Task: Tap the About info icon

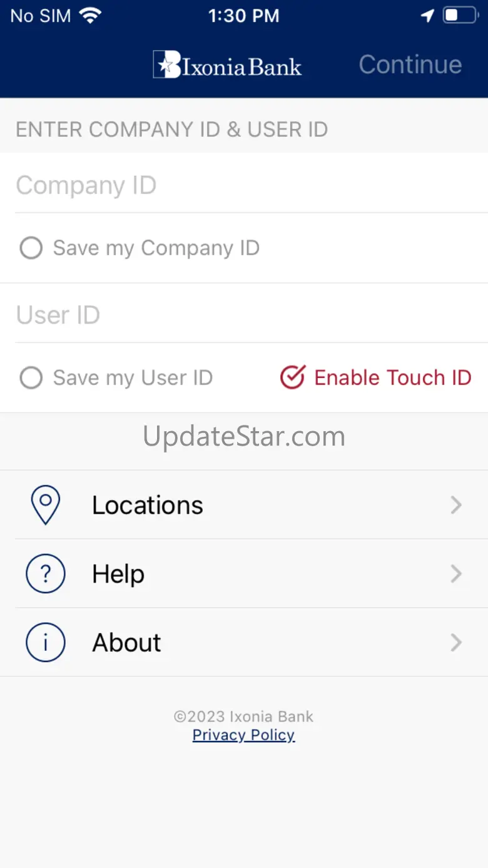Action: pos(45,642)
